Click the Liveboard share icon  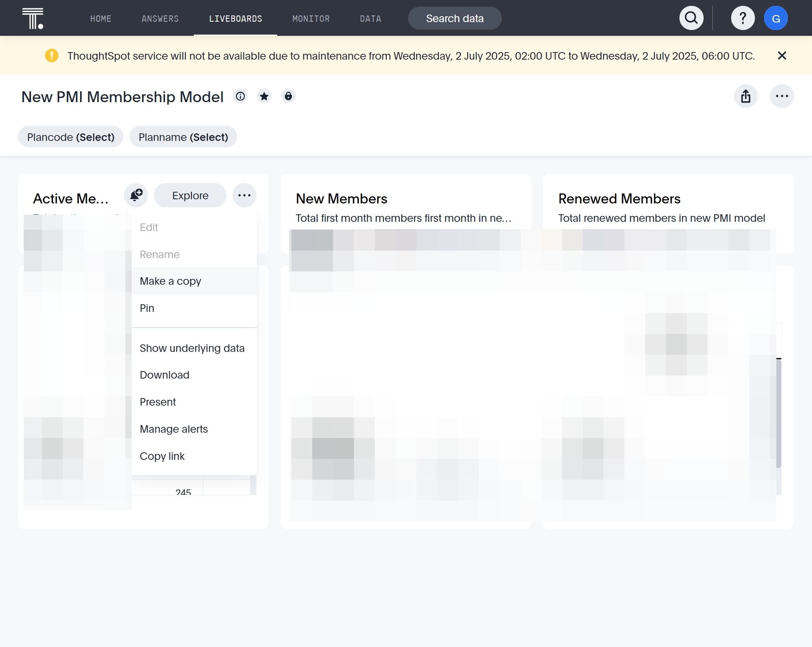point(746,96)
